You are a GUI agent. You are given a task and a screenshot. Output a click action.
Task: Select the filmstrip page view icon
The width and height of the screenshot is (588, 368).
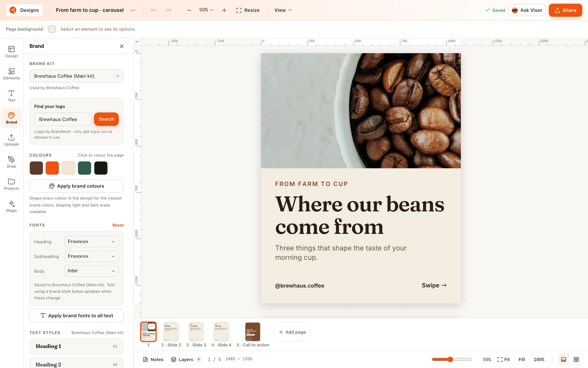click(x=564, y=359)
